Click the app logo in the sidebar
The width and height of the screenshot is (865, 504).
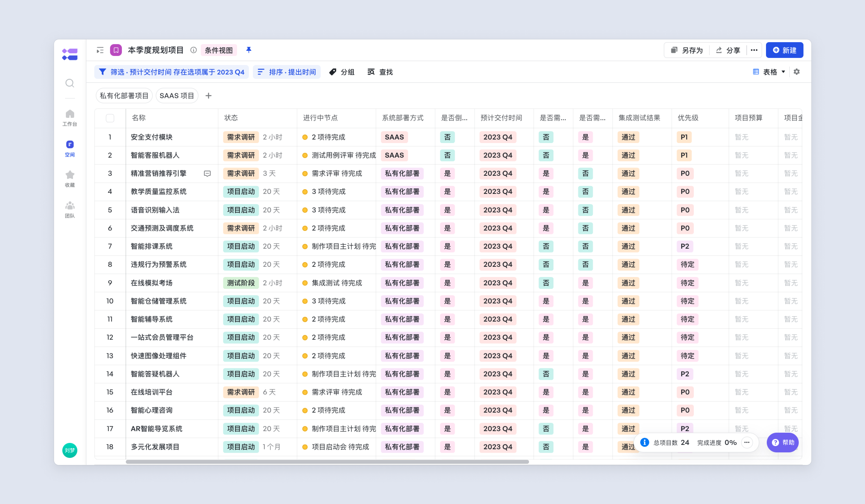click(70, 54)
